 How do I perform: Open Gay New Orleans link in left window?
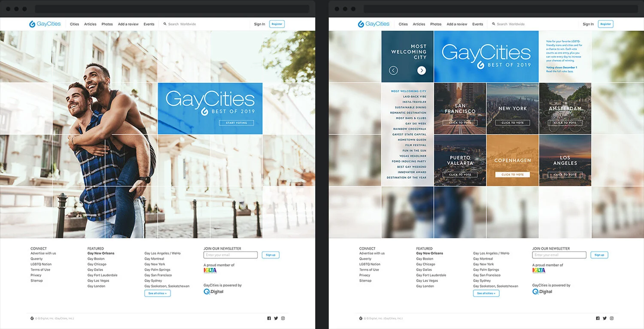click(101, 254)
